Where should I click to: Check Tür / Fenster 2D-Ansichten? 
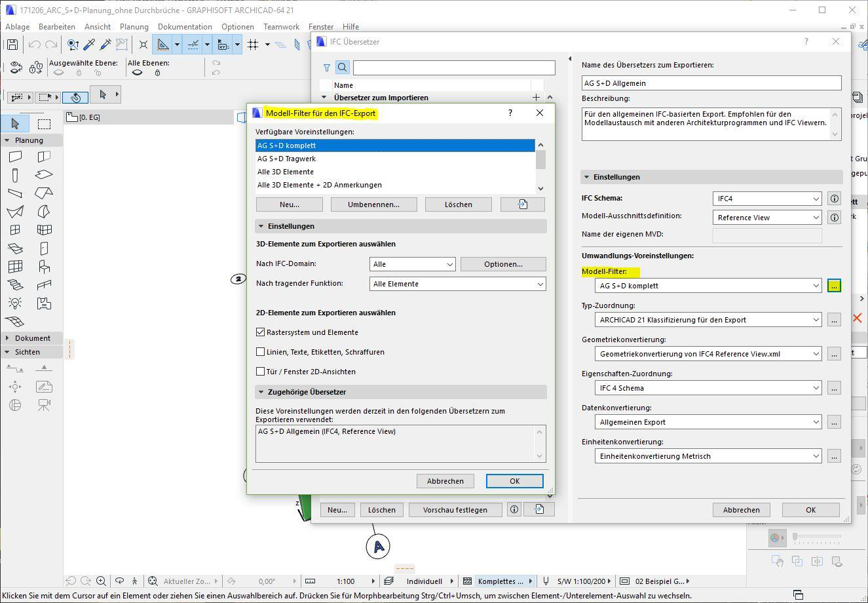[261, 372]
